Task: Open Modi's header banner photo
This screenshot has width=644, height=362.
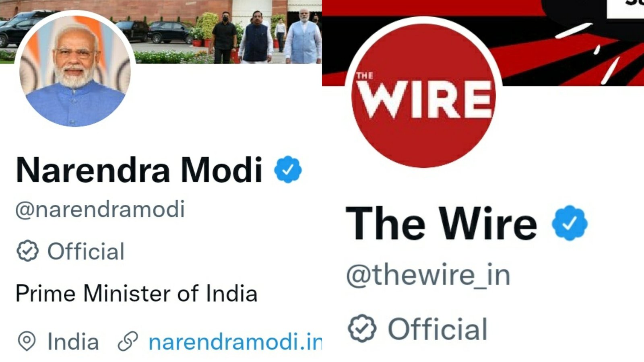Action: click(225, 32)
